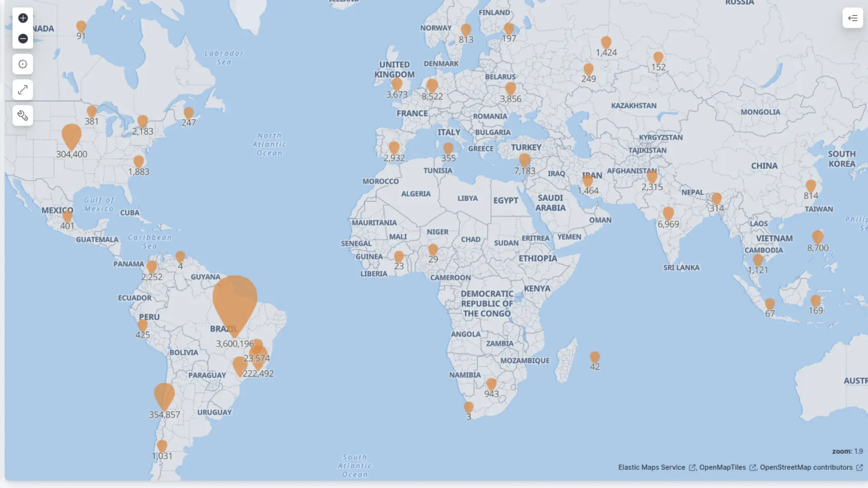The height and width of the screenshot is (488, 868).
Task: Click the India marker labeled 6,969
Action: 668,213
